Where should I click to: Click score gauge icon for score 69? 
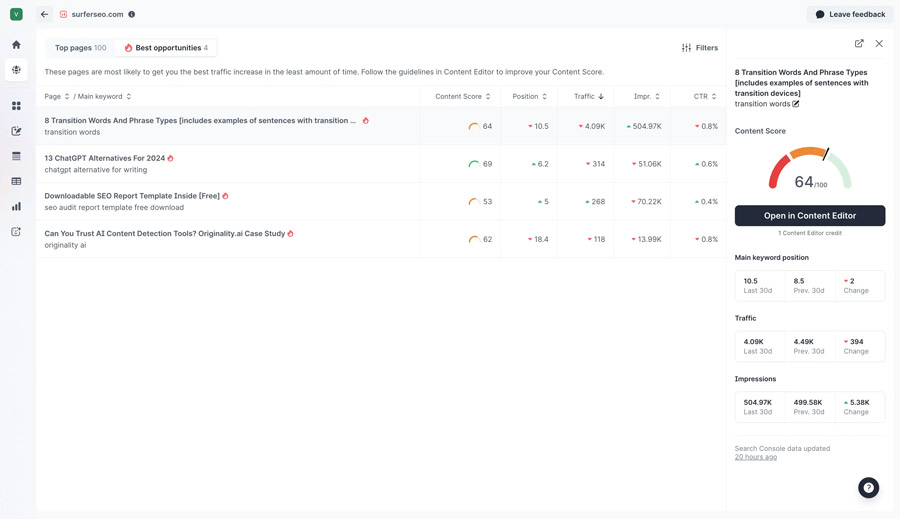474,164
